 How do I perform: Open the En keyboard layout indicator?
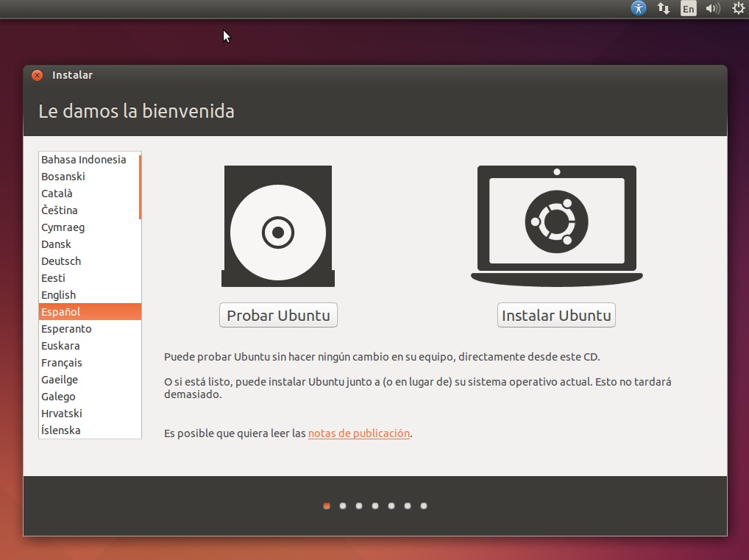(x=689, y=9)
